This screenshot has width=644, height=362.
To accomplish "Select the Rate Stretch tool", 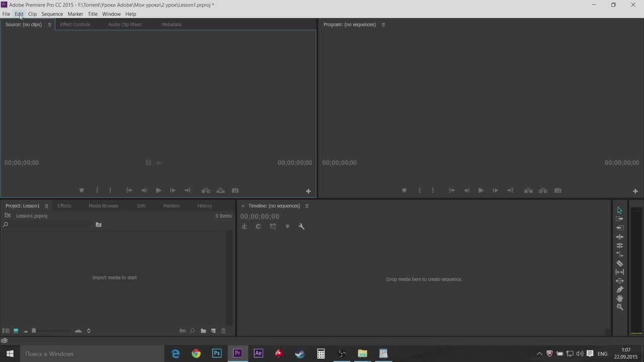I will point(619,254).
